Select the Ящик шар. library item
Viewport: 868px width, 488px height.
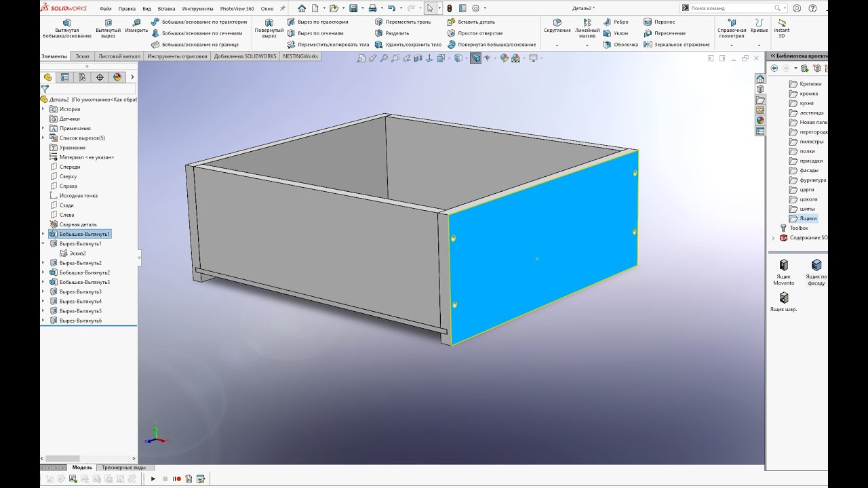coord(784,302)
